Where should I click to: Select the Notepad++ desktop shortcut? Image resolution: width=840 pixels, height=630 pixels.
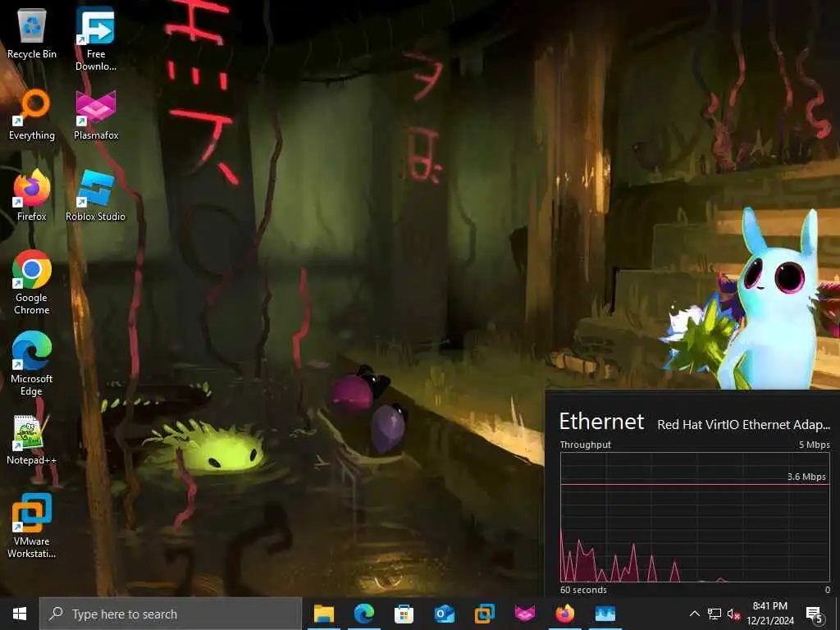(32, 440)
